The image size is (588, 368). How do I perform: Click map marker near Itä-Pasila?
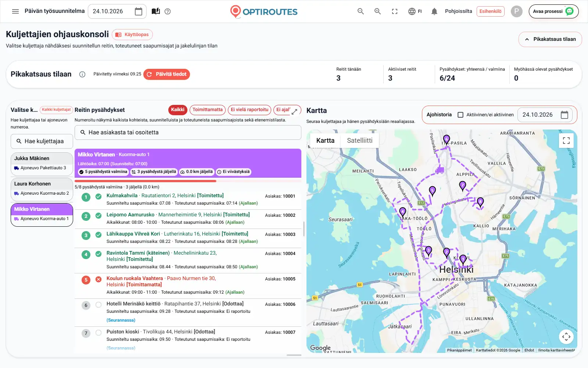(447, 139)
